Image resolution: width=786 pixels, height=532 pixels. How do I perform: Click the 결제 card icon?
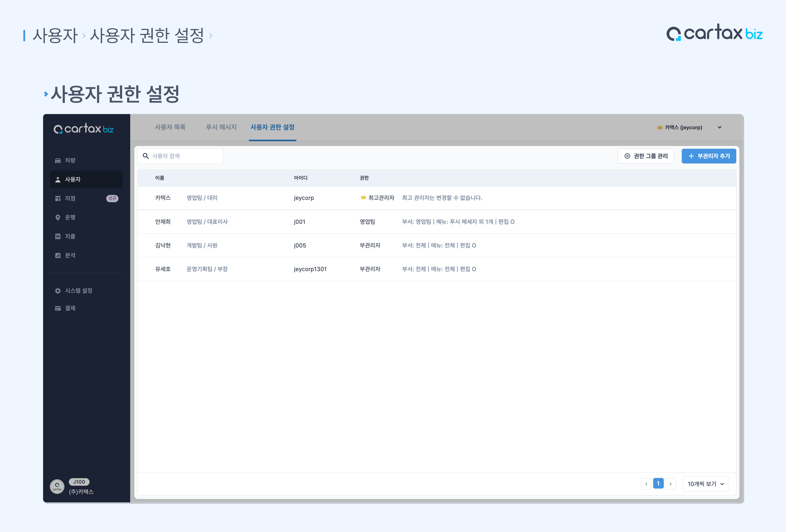point(58,308)
